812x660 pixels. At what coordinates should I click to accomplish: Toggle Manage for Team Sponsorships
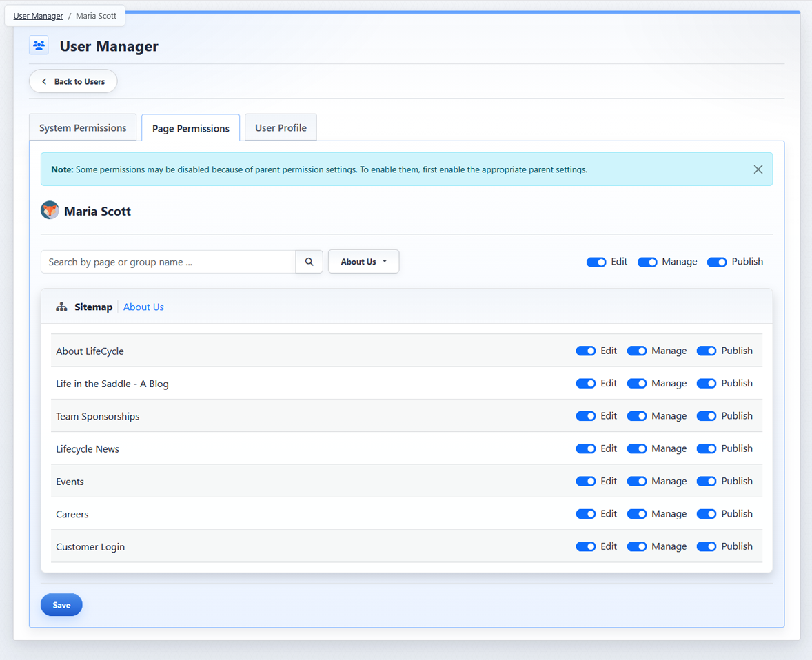click(637, 416)
